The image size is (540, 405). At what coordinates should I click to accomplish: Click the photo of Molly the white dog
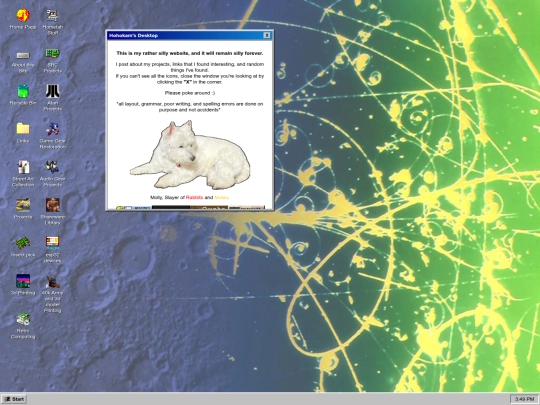point(190,155)
